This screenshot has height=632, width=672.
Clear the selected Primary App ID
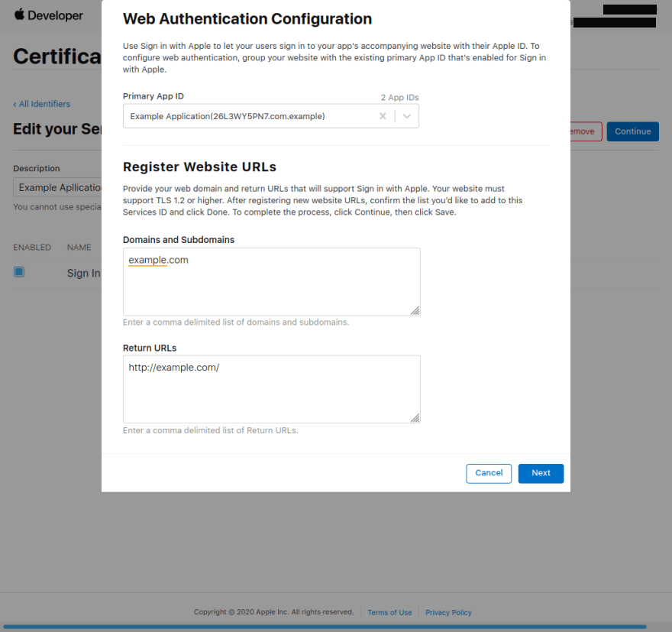pos(383,116)
